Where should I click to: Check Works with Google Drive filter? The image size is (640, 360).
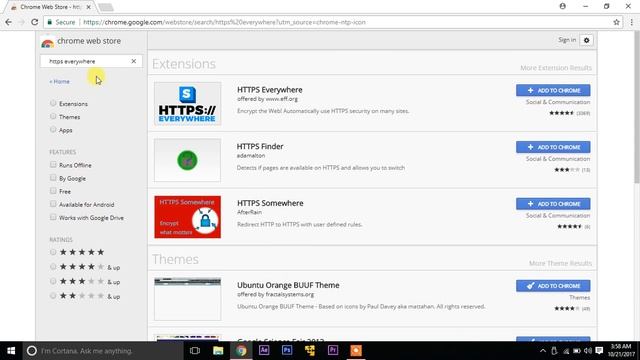[x=53, y=217]
